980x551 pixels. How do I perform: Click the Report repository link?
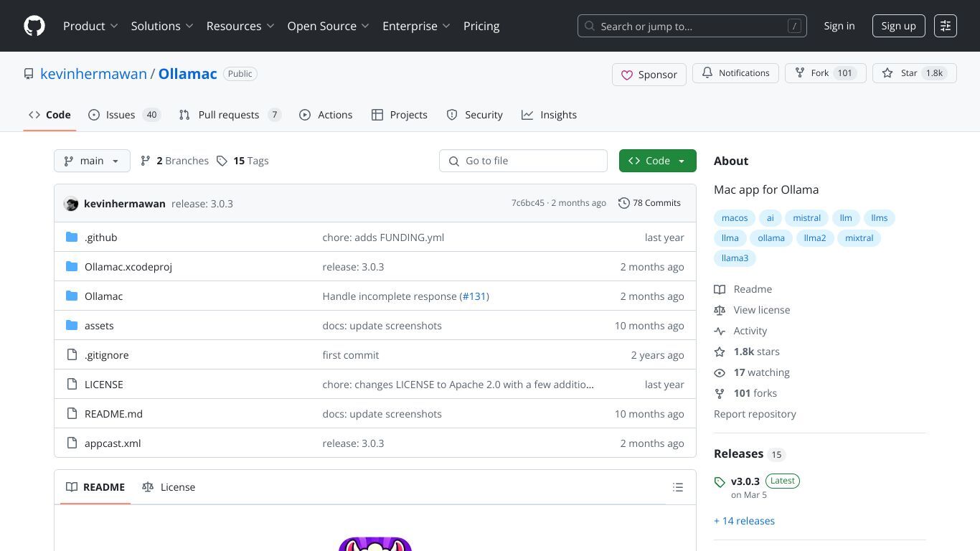(755, 414)
